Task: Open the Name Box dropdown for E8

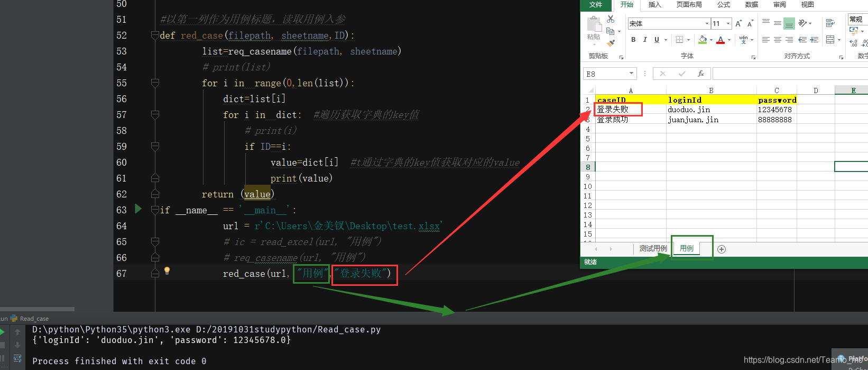Action: click(631, 74)
